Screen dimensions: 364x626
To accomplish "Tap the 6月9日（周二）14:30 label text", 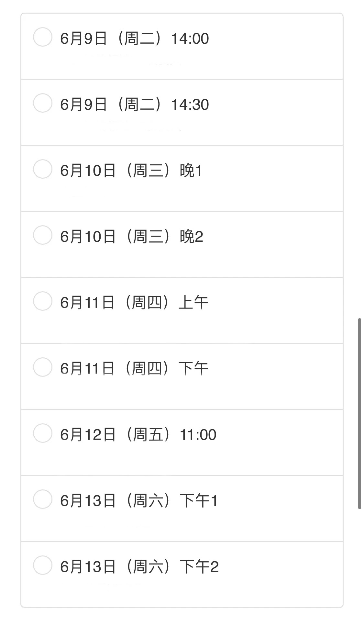I will click(134, 105).
